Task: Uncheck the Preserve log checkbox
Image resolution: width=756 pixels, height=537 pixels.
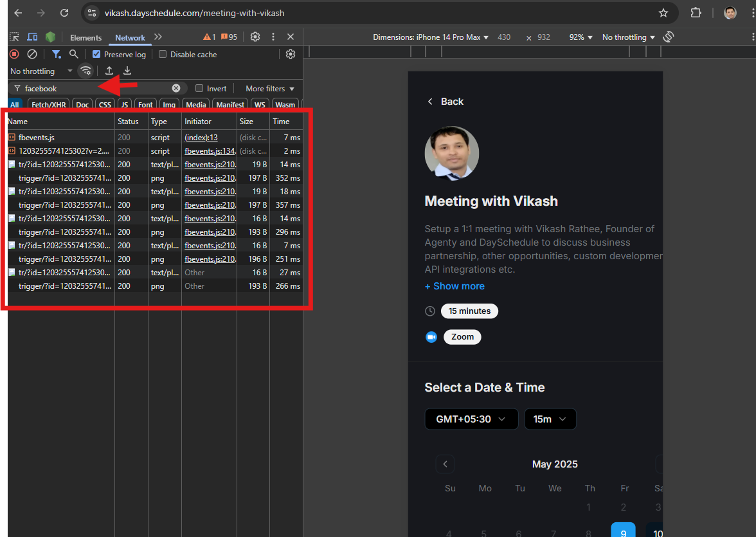Action: point(96,54)
